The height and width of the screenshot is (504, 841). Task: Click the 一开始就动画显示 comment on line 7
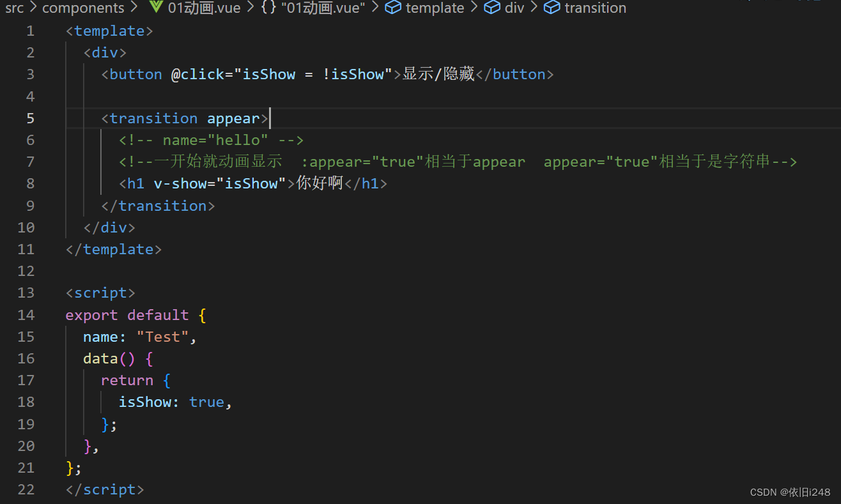[458, 162]
